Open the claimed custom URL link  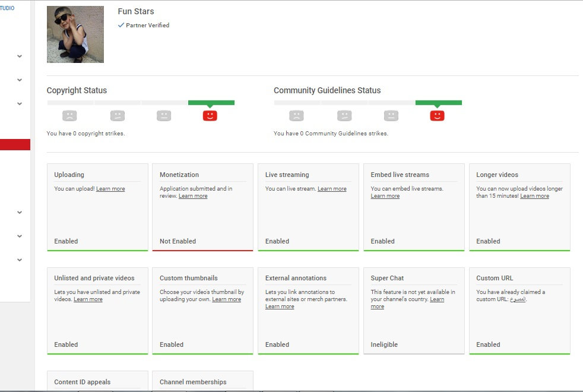(518, 299)
